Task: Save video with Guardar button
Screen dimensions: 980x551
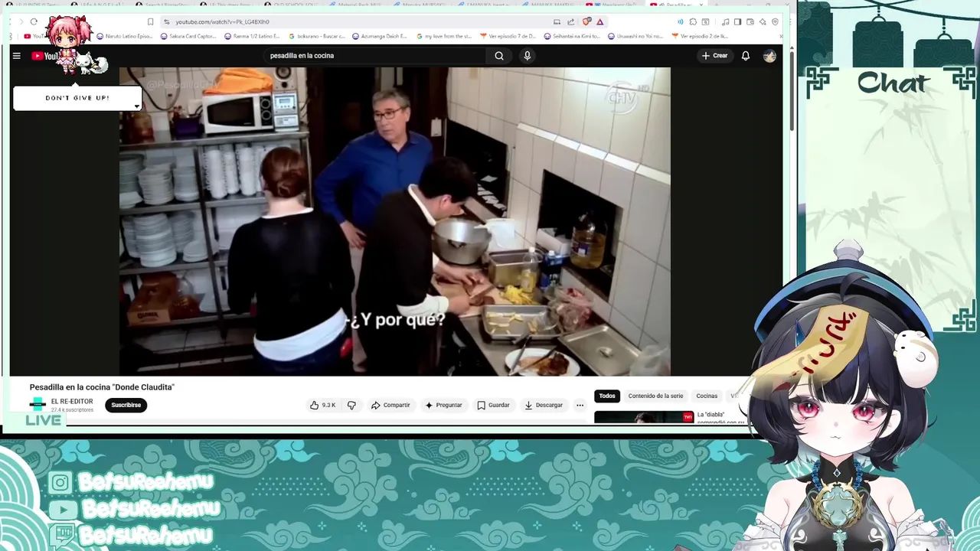Action: pyautogui.click(x=493, y=405)
